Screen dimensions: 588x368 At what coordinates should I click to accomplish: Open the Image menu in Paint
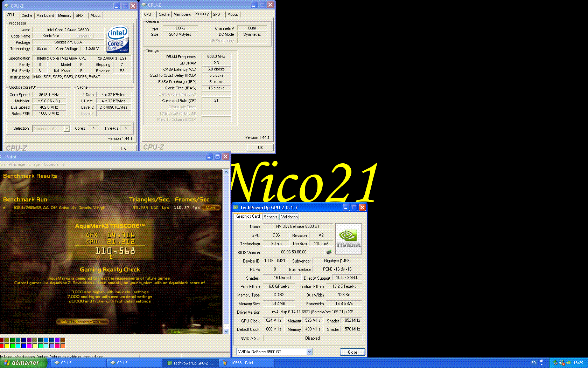click(34, 164)
